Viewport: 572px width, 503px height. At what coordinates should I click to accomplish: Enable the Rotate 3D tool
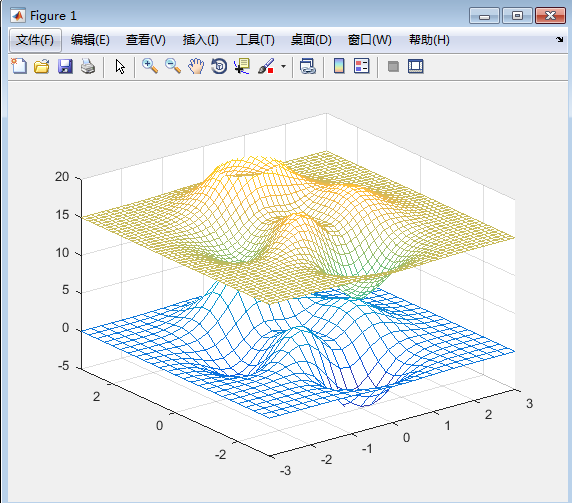tap(219, 66)
